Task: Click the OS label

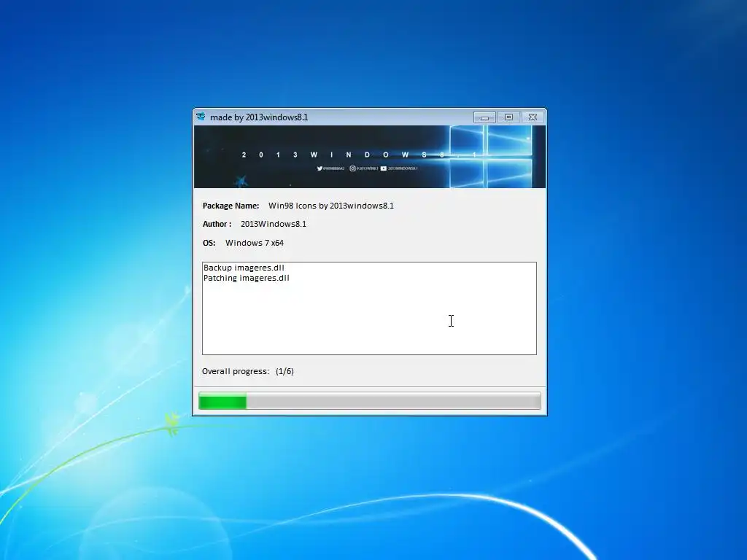Action: [209, 243]
